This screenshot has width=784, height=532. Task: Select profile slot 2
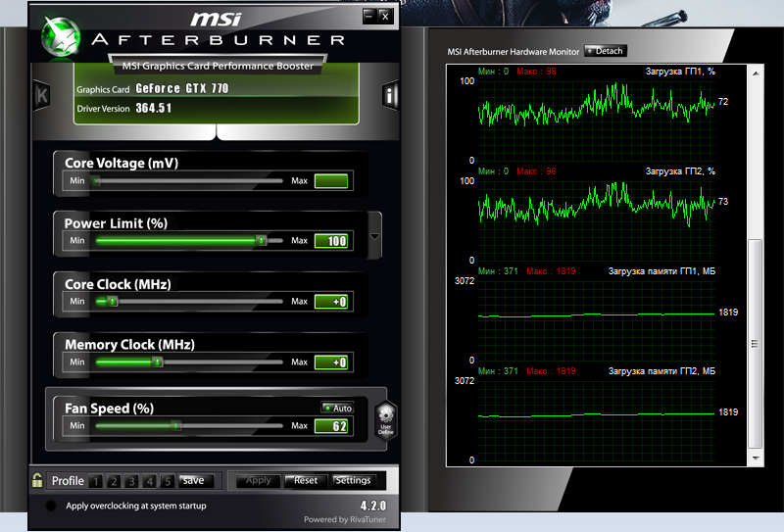[x=114, y=481]
